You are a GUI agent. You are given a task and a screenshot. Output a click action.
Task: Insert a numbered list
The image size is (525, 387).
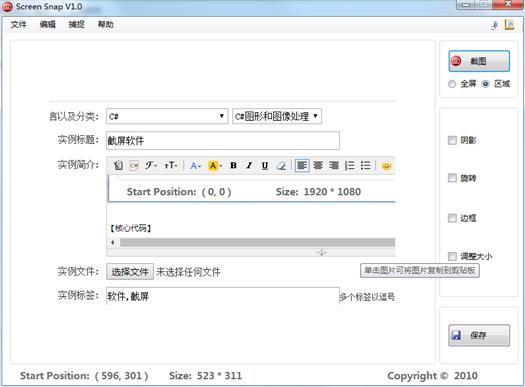350,165
